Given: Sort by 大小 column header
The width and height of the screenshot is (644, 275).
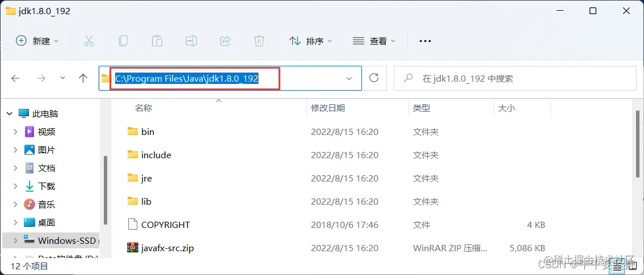Looking at the screenshot, I should coord(507,108).
